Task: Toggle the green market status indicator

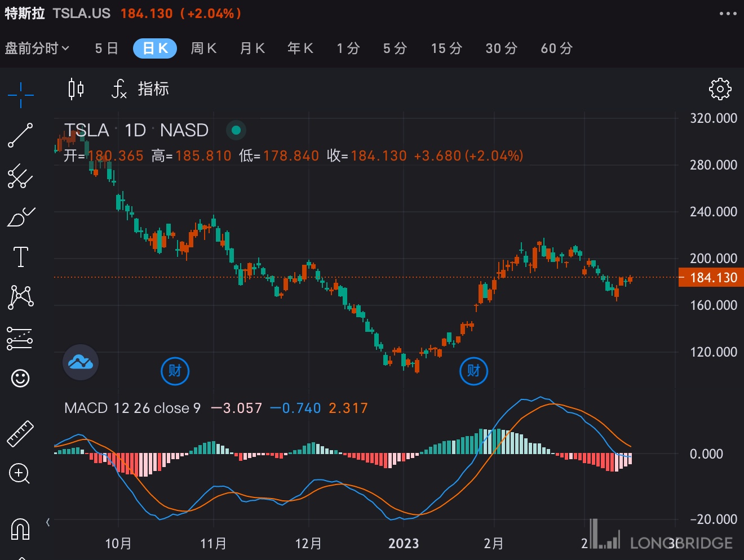Action: [x=236, y=130]
